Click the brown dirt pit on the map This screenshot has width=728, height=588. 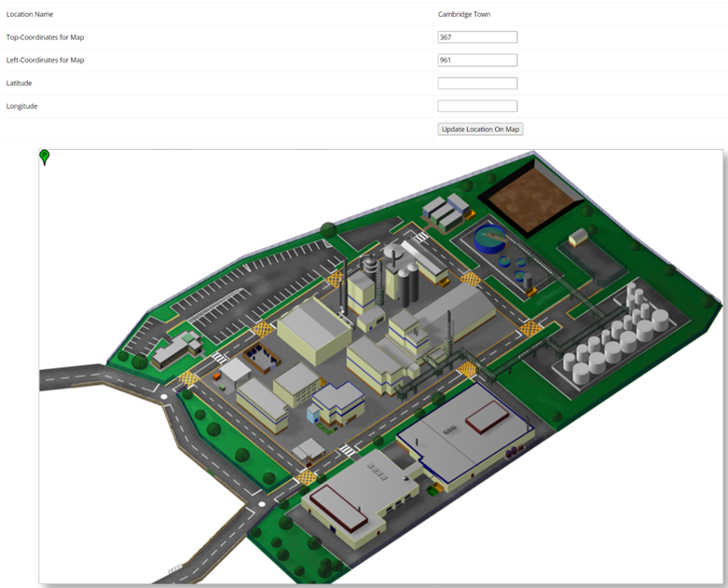[531, 198]
